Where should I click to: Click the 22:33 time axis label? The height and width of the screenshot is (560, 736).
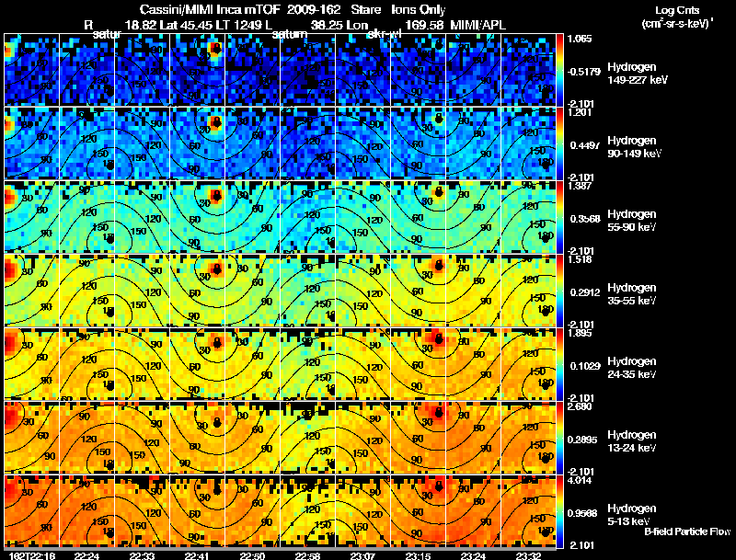142,556
